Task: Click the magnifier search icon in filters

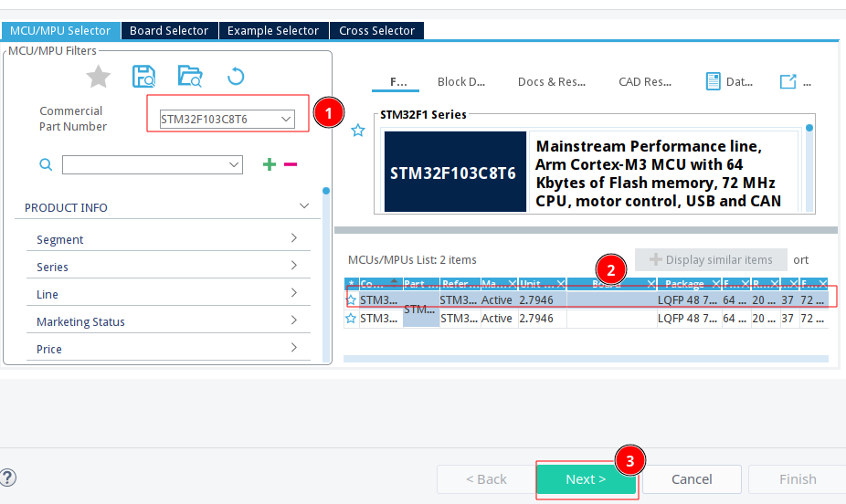Action: point(46,165)
